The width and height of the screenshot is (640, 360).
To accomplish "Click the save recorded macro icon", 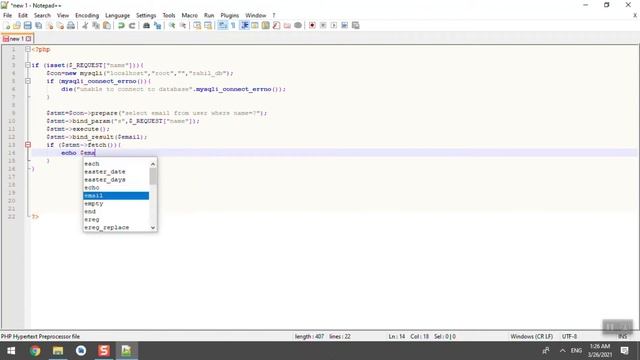I will coord(356,25).
